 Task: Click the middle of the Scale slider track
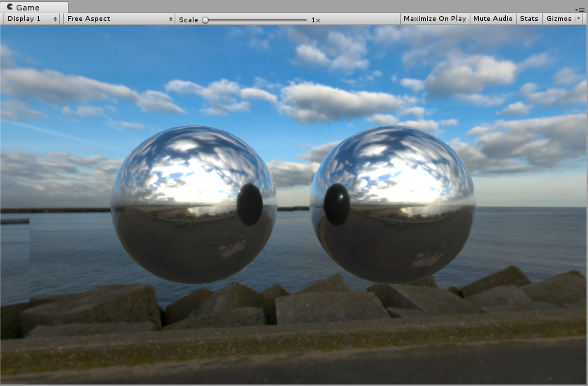(x=255, y=20)
